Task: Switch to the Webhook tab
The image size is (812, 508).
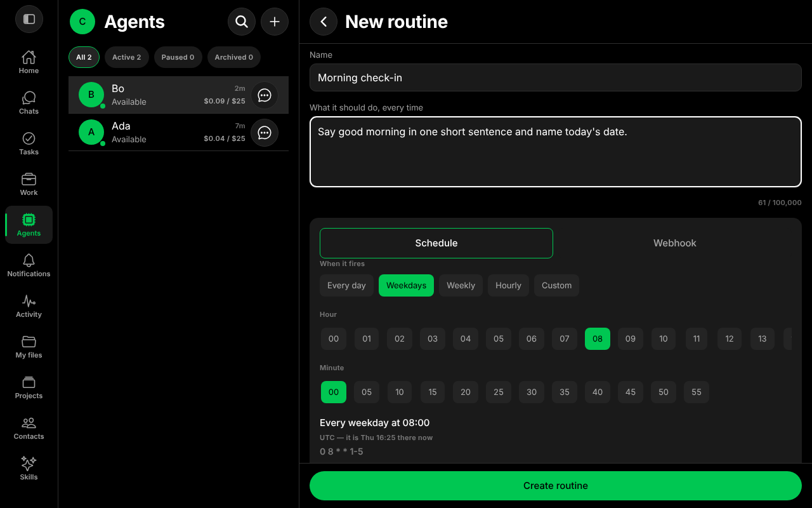Action: pos(675,243)
